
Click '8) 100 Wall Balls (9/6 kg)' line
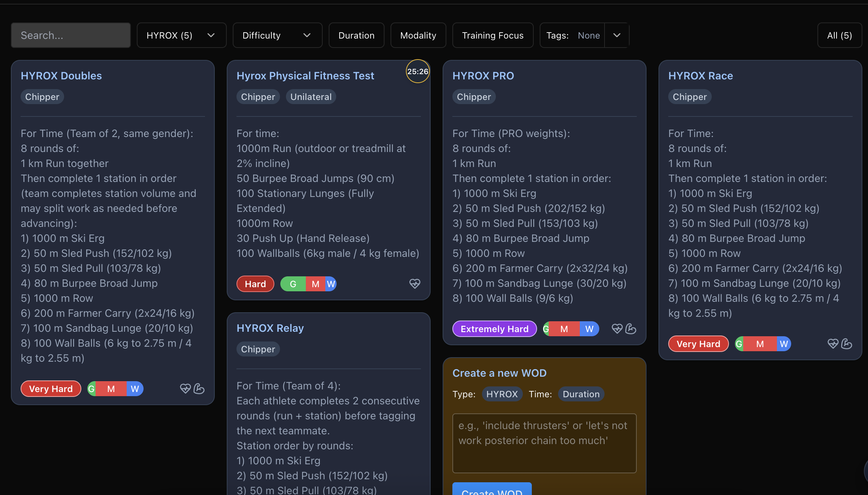click(x=513, y=298)
